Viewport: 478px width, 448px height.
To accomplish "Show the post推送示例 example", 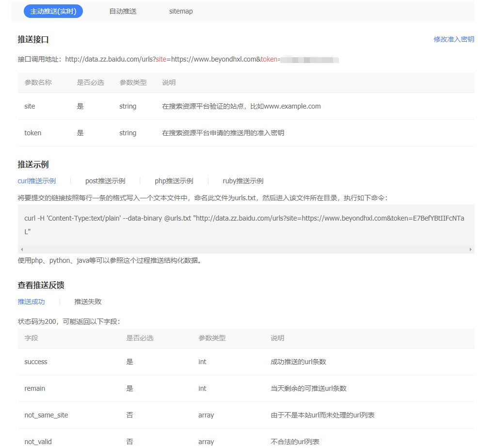I will click(105, 181).
